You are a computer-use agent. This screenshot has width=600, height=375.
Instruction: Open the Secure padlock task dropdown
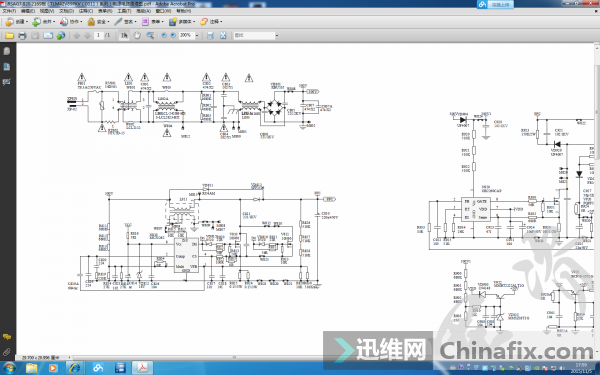(x=98, y=22)
